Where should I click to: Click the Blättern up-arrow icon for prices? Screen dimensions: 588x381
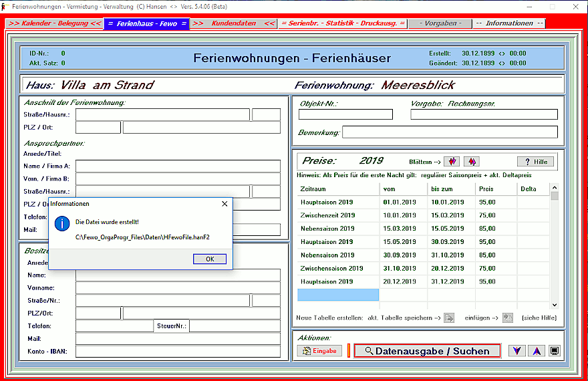pyautogui.click(x=472, y=162)
